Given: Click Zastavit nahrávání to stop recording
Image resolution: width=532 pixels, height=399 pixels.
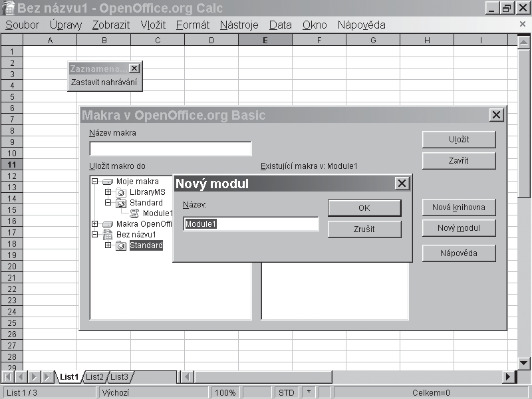Looking at the screenshot, I should click(x=104, y=82).
